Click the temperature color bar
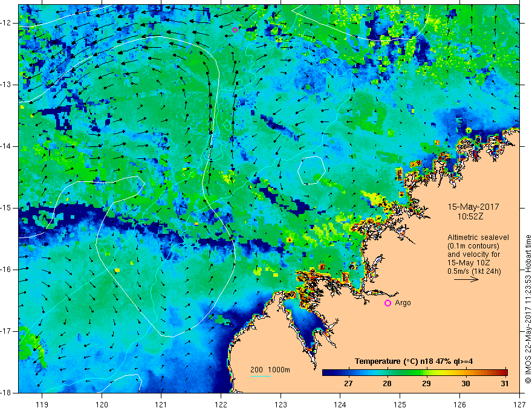Screen dimensions: 532x411 tap(415, 373)
